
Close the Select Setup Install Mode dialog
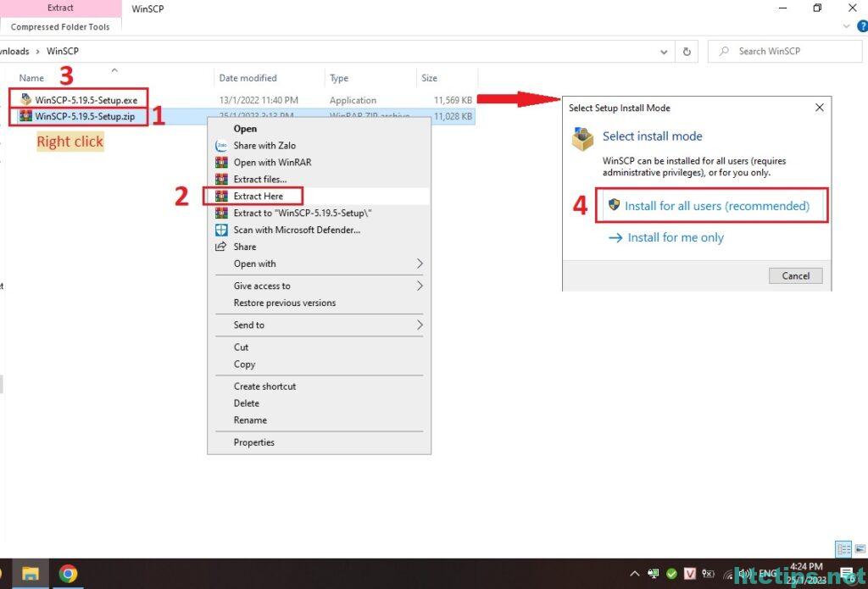(x=820, y=108)
